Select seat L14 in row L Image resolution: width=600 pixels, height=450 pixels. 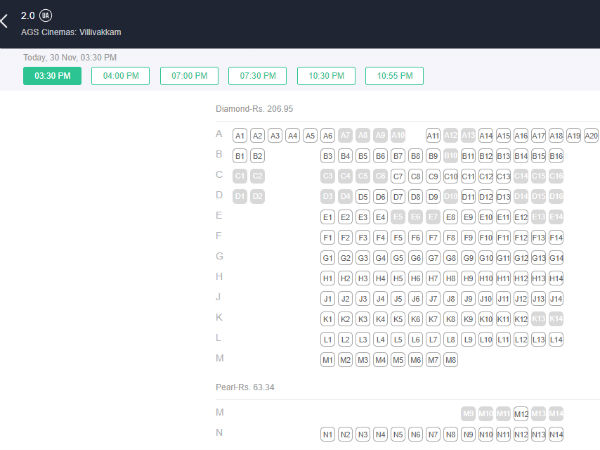click(x=556, y=339)
